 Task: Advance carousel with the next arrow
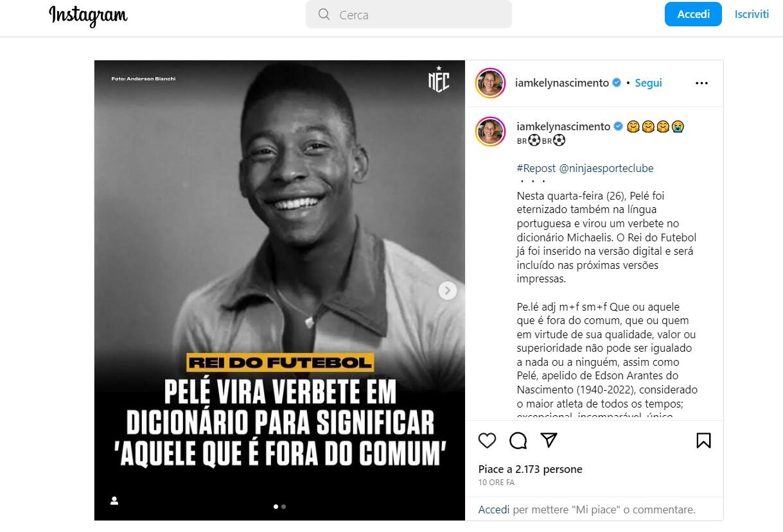click(x=448, y=291)
